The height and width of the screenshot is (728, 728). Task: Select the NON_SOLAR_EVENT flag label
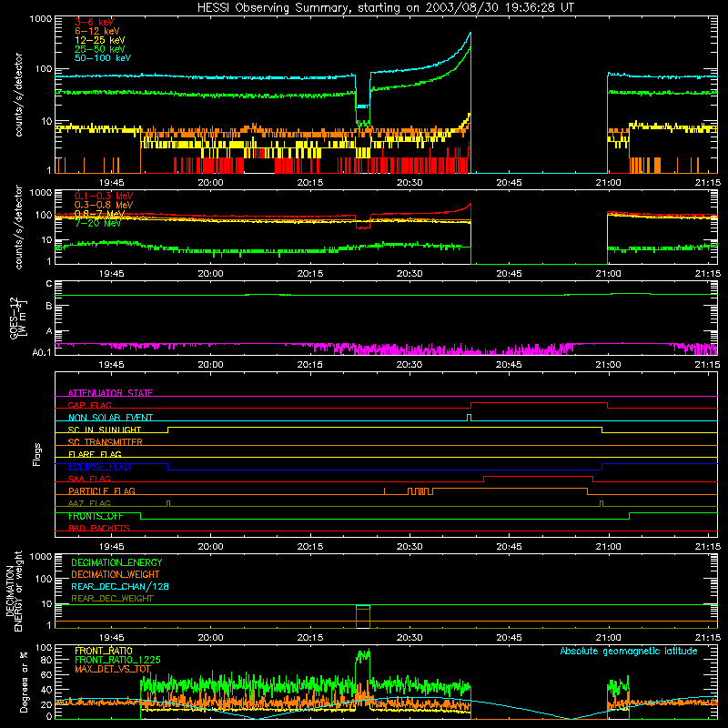(110, 418)
